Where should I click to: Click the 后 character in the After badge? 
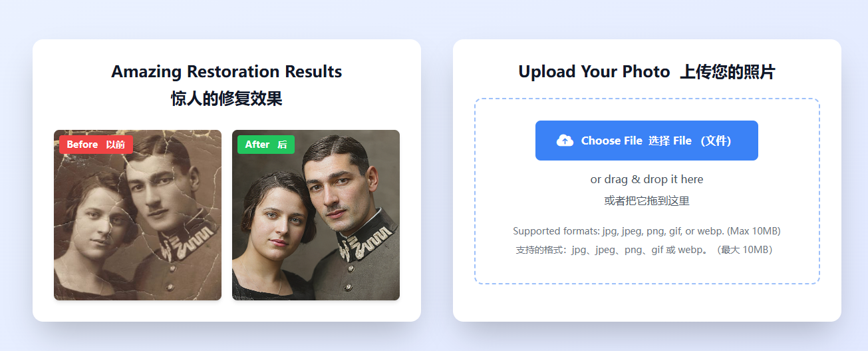282,145
